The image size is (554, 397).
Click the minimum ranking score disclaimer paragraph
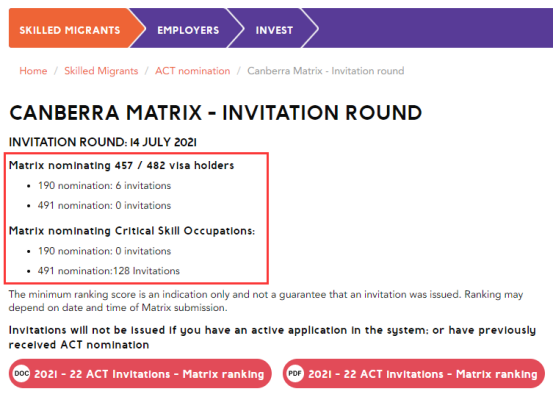266,301
